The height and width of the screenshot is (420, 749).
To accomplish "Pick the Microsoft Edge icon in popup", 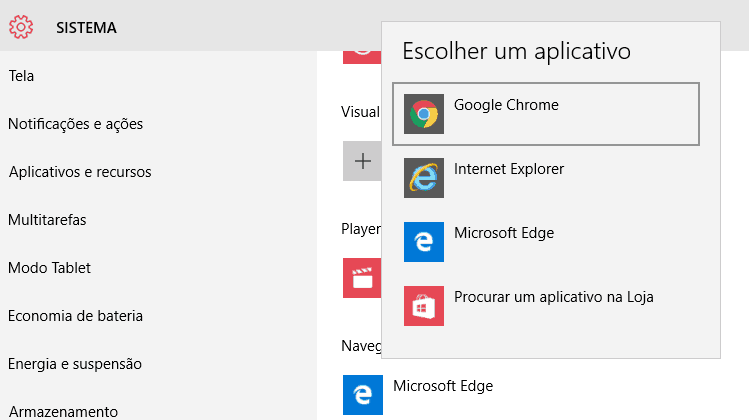I will point(424,242).
